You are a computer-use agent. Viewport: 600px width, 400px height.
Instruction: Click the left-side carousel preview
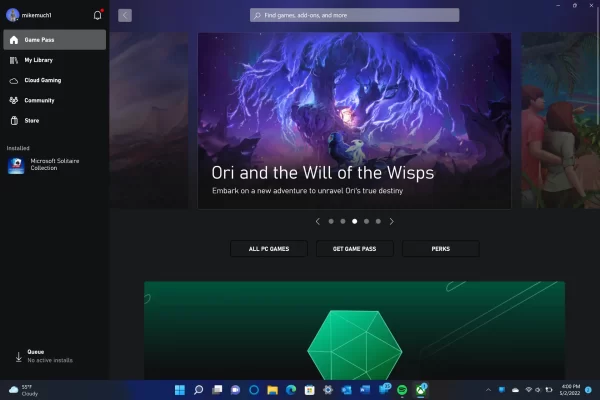[x=149, y=121]
